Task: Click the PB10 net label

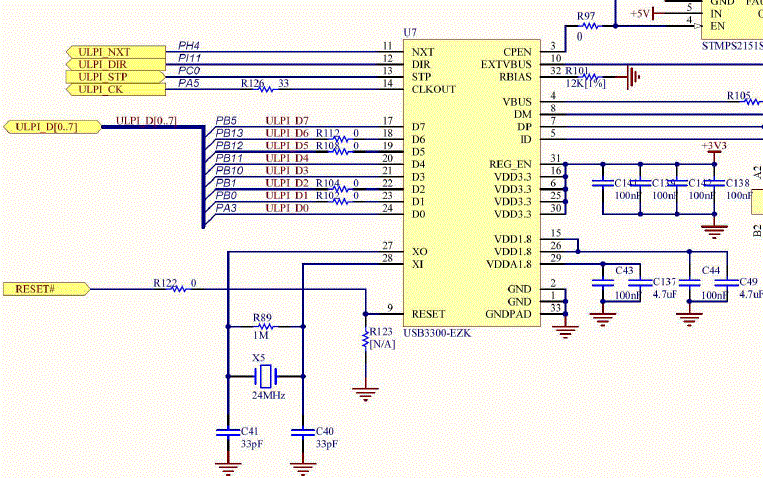Action: 229,170
